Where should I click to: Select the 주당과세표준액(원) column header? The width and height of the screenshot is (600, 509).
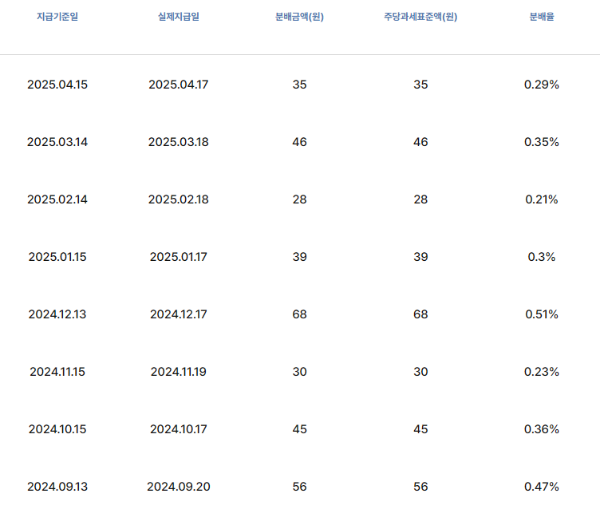click(x=421, y=17)
